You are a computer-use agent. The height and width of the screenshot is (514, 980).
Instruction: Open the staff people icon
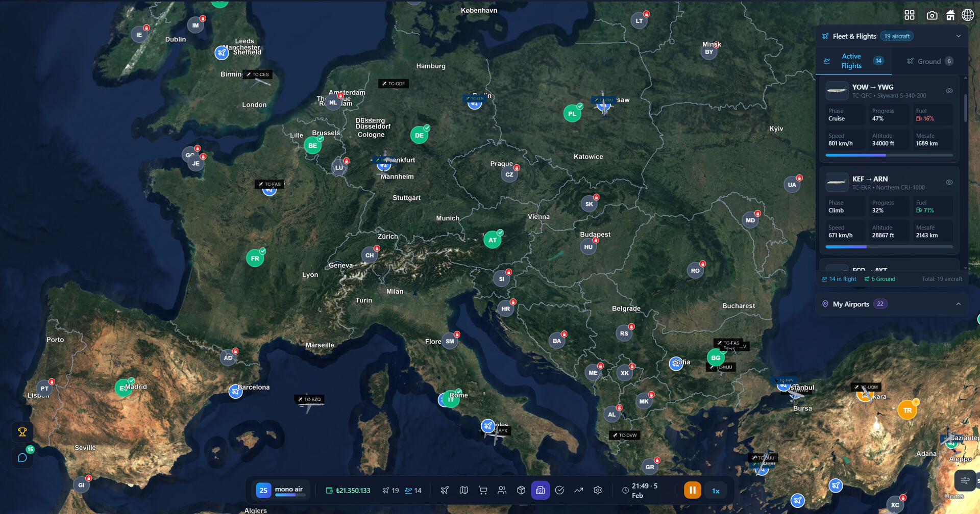[x=502, y=490]
